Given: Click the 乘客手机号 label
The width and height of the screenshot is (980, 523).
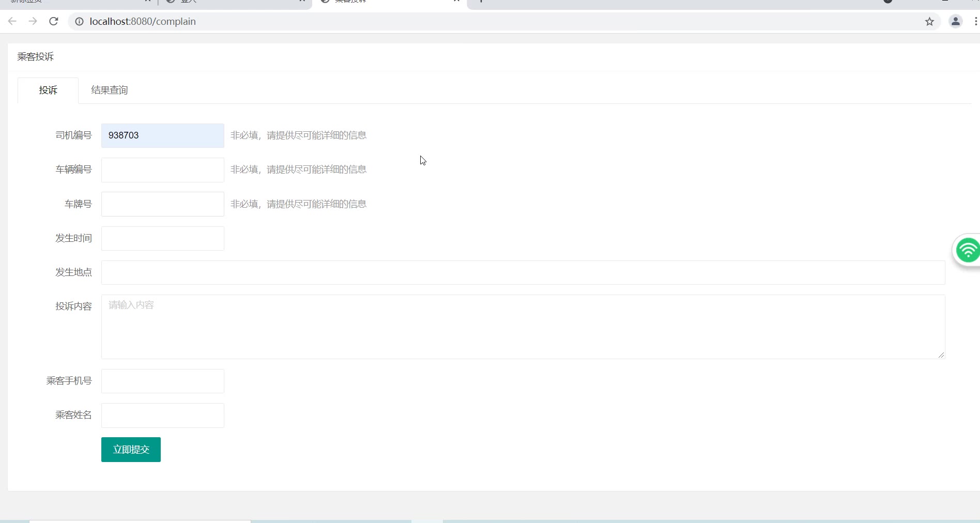Looking at the screenshot, I should point(69,381).
